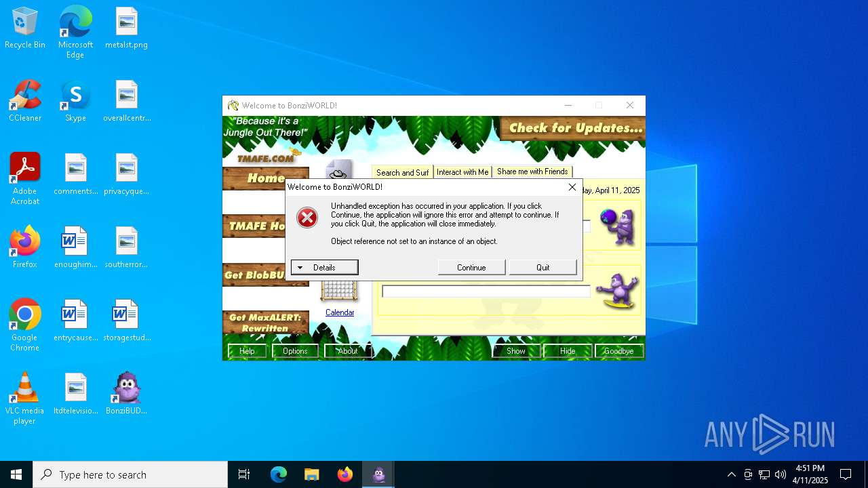The image size is (868, 488).
Task: Click the Show button
Action: pyautogui.click(x=516, y=351)
